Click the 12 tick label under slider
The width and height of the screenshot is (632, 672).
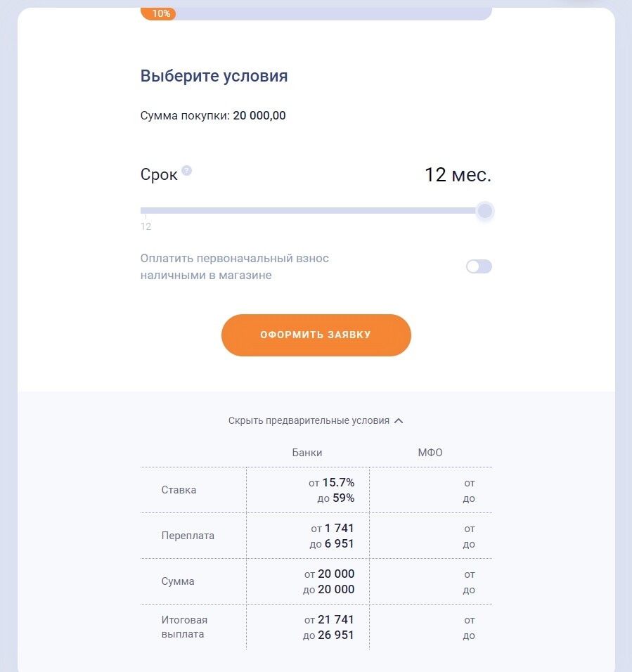pos(146,226)
